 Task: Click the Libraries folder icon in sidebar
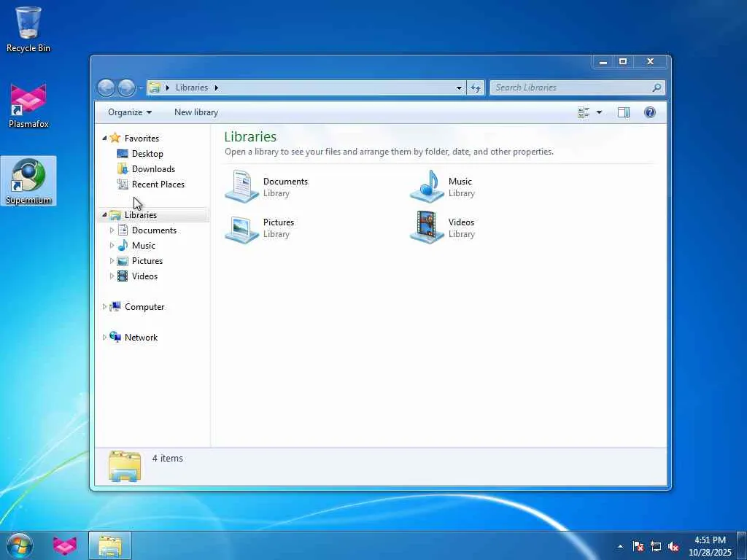(x=115, y=215)
